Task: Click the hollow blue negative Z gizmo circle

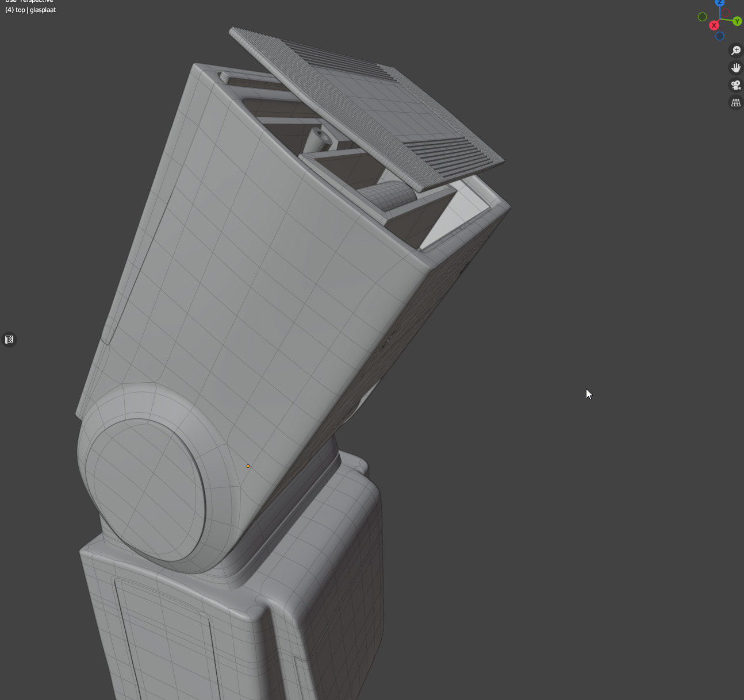Action: [x=719, y=36]
